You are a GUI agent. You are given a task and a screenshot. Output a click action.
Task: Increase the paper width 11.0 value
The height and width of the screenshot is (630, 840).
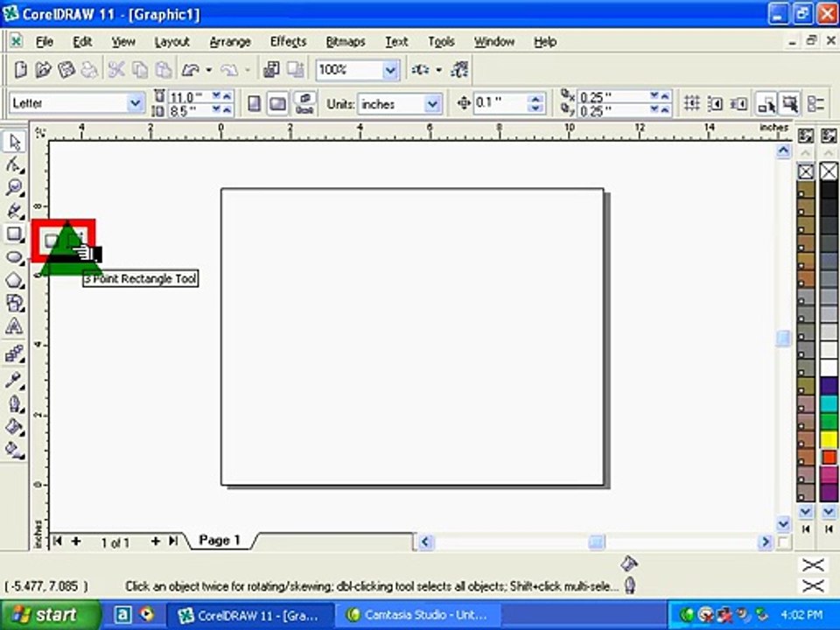(x=227, y=96)
